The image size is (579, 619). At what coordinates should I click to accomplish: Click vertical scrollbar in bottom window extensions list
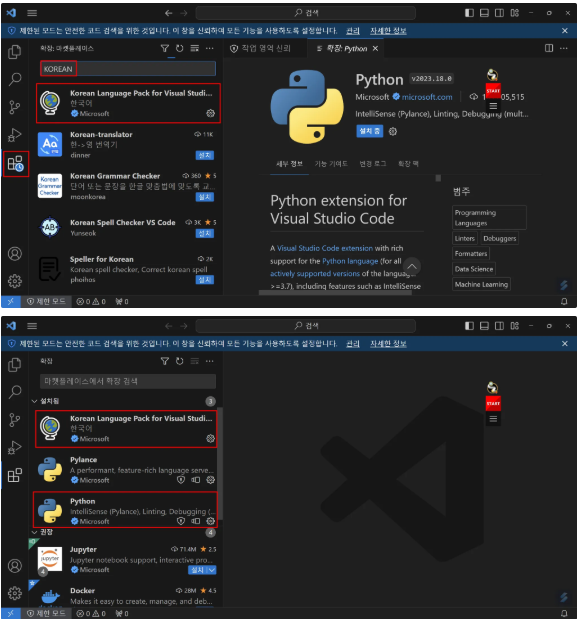click(220, 464)
